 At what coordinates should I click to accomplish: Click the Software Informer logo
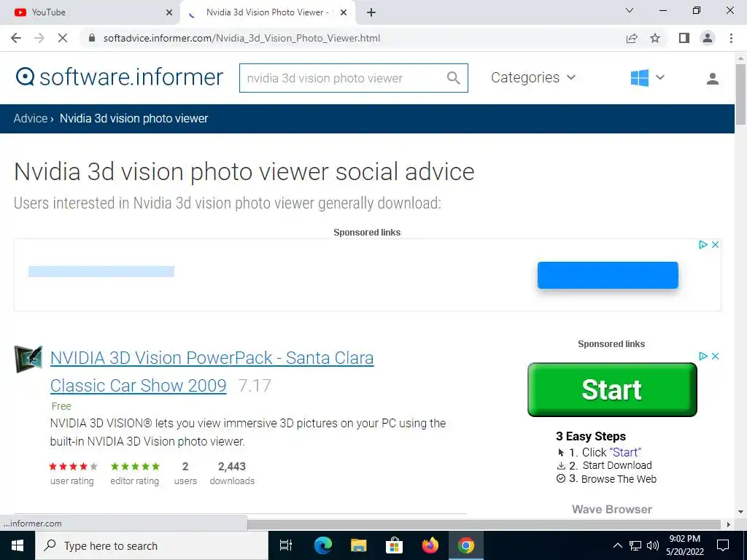[x=119, y=77]
